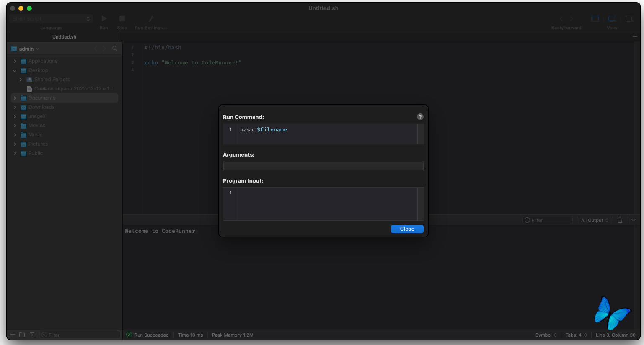Click the sidebar search magnifier icon
Viewport: 644px width, 345px height.
tap(115, 49)
